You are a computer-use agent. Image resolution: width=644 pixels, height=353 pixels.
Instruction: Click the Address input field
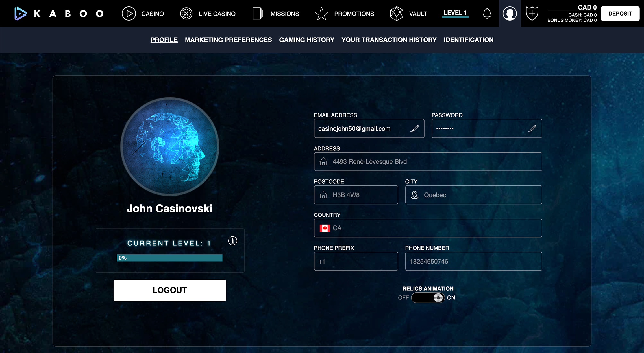pos(428,162)
